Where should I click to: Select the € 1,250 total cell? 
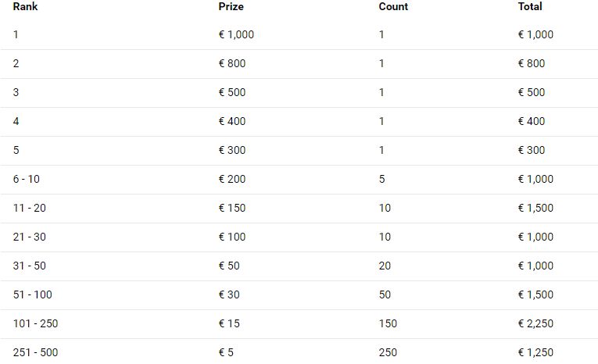[535, 352]
